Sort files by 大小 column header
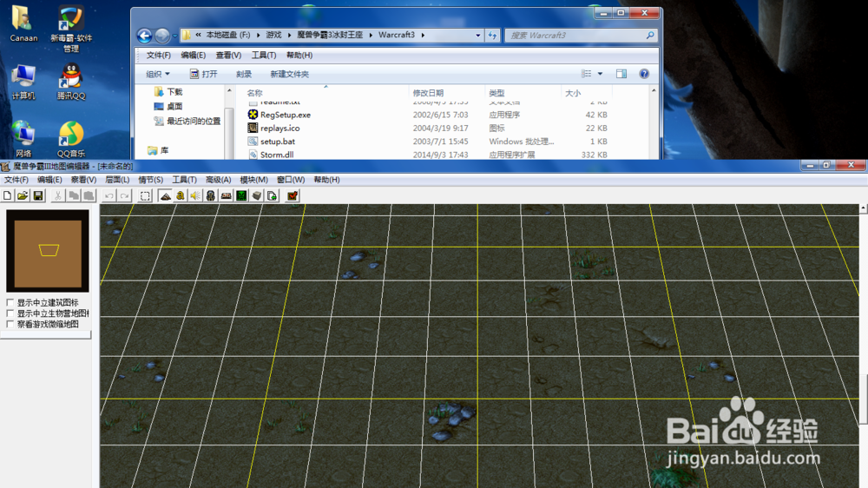868x488 pixels. (x=587, y=93)
